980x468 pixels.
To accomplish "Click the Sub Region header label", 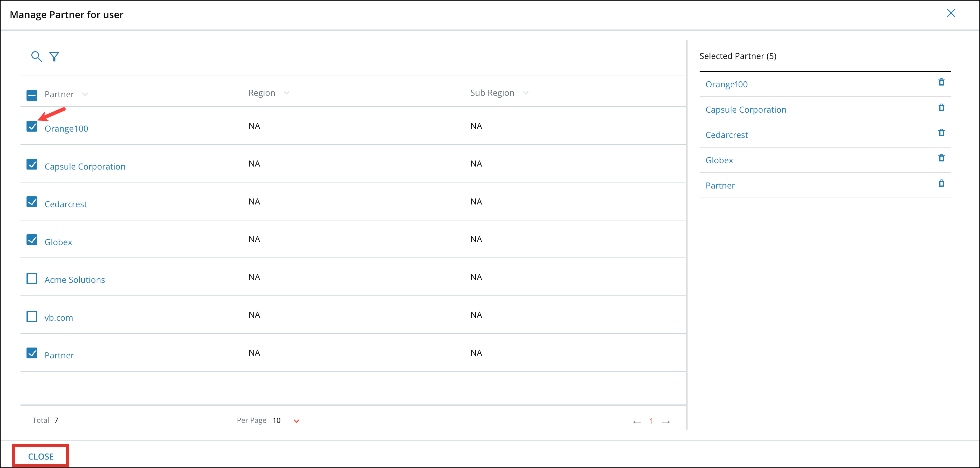I will click(492, 93).
